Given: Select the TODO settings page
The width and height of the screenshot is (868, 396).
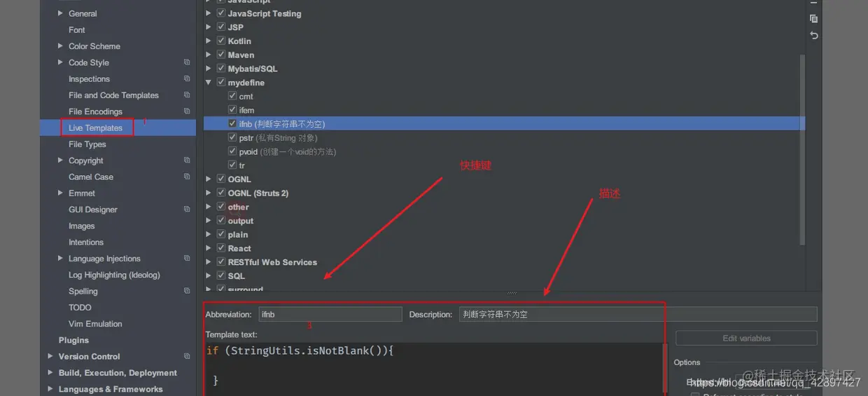Looking at the screenshot, I should click(x=80, y=308).
